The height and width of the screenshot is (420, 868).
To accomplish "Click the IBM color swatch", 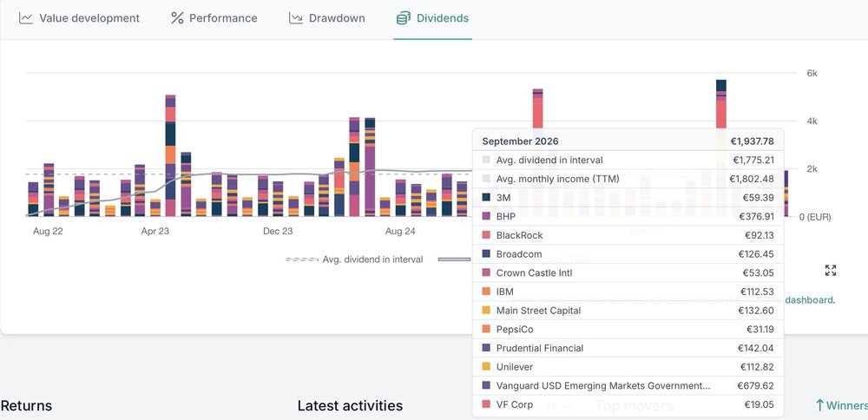I will 487,292.
